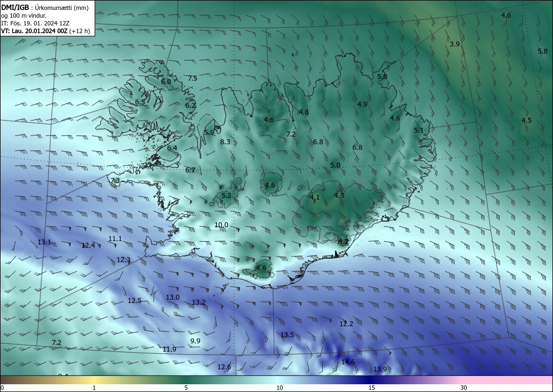The width and height of the screenshot is (553, 392).
Task: Click the 10.0 value on the map
Action: pyautogui.click(x=222, y=225)
